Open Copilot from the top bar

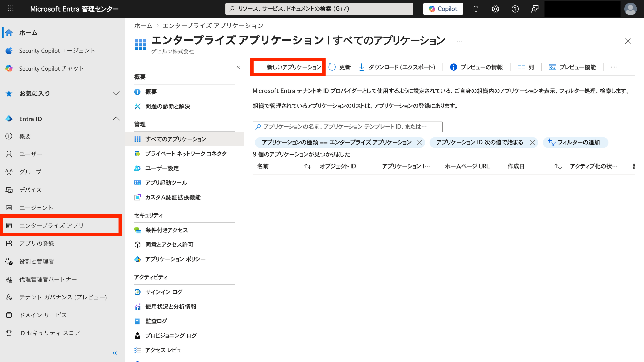point(443,9)
